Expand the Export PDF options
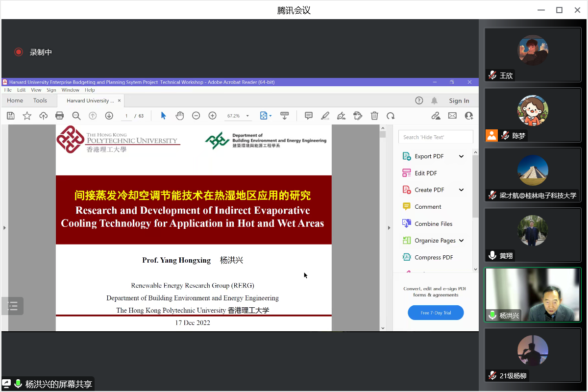Screen dimensions: 588x392 [461, 156]
